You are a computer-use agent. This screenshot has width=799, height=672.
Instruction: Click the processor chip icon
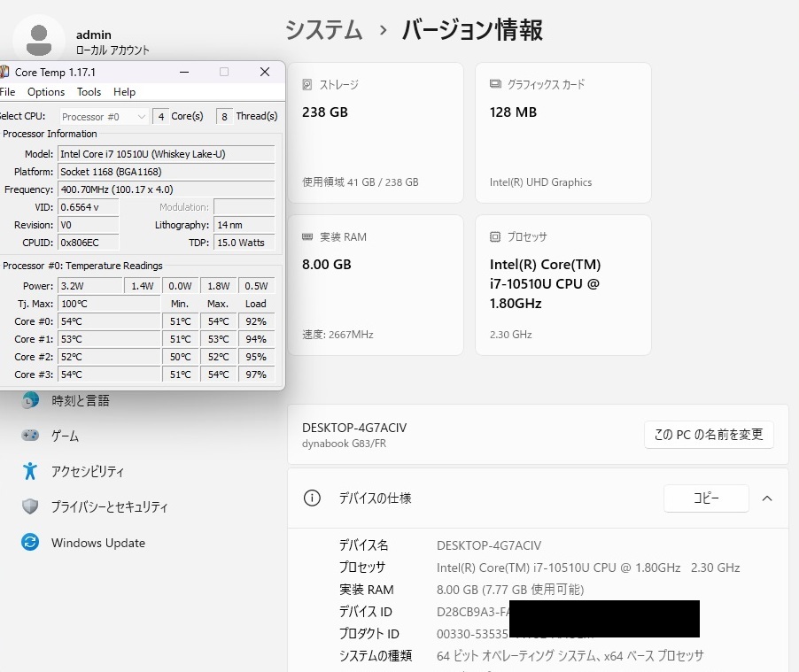[495, 237]
